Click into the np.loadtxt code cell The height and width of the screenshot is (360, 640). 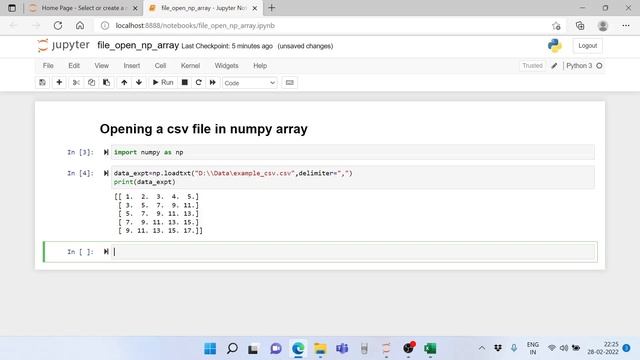pos(353,178)
